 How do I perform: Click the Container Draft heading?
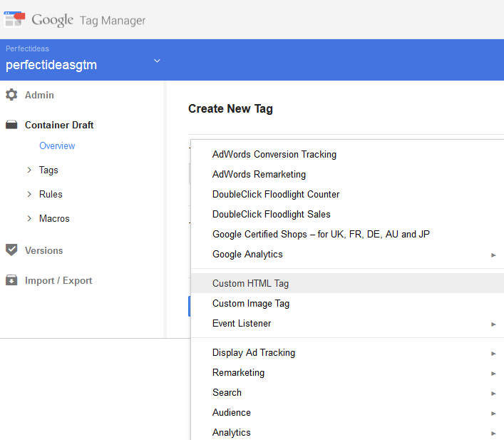[x=59, y=125]
